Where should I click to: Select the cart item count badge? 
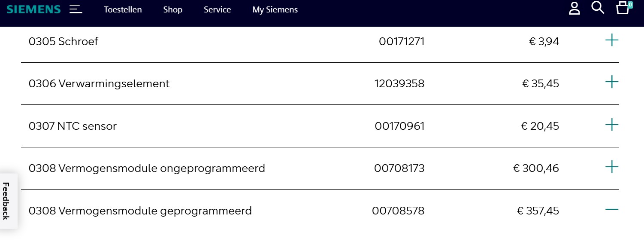[630, 5]
